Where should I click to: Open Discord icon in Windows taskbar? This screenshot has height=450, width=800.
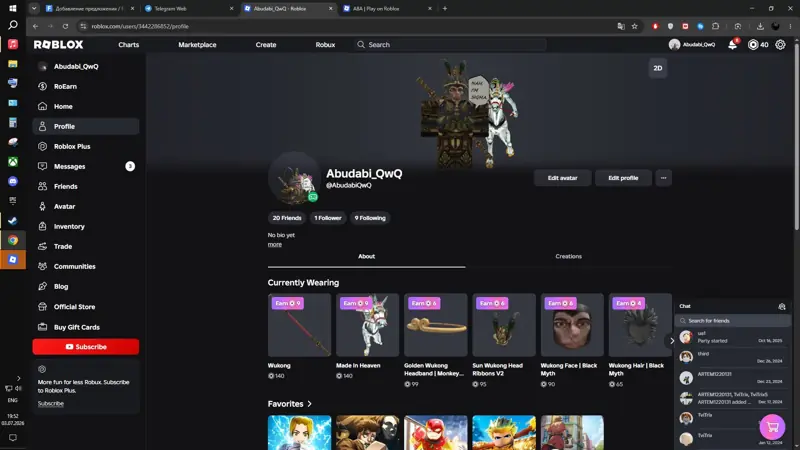pos(13,181)
